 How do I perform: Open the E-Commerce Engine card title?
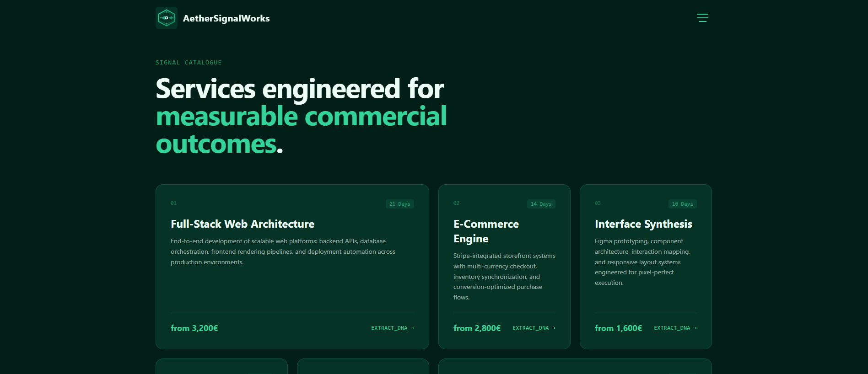coord(486,231)
